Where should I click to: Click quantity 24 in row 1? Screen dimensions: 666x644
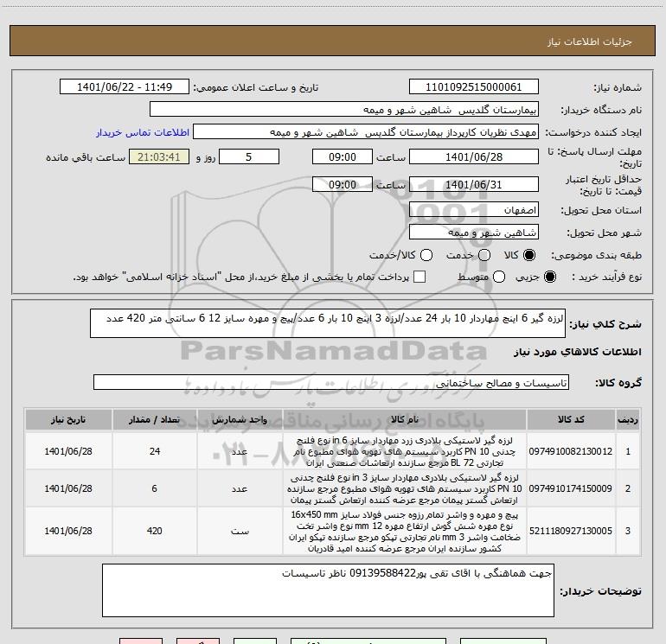155,451
